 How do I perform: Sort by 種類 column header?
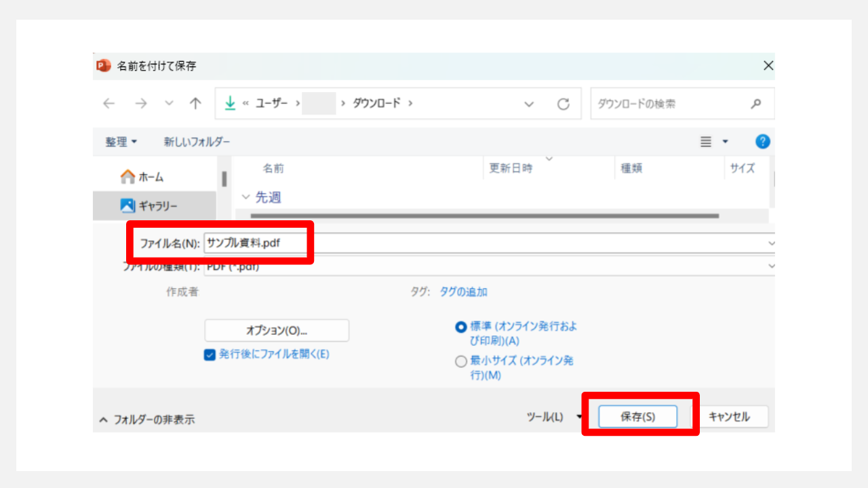pyautogui.click(x=631, y=169)
